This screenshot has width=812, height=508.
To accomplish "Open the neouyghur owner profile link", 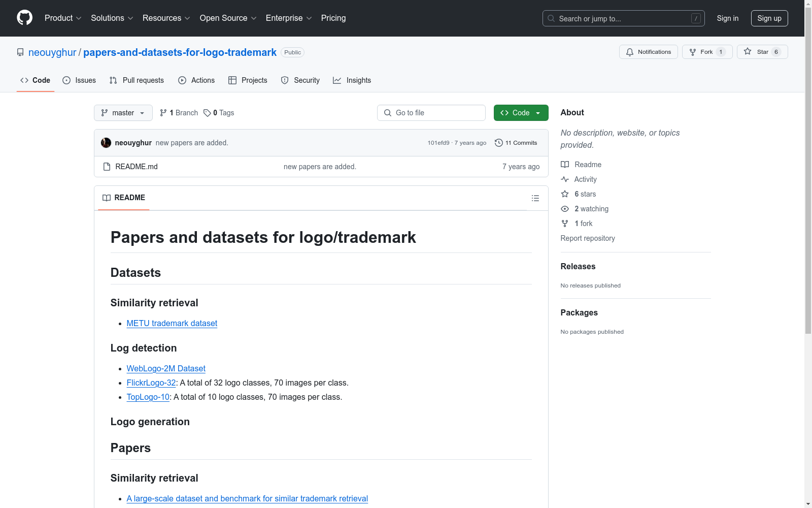I will click(x=52, y=52).
